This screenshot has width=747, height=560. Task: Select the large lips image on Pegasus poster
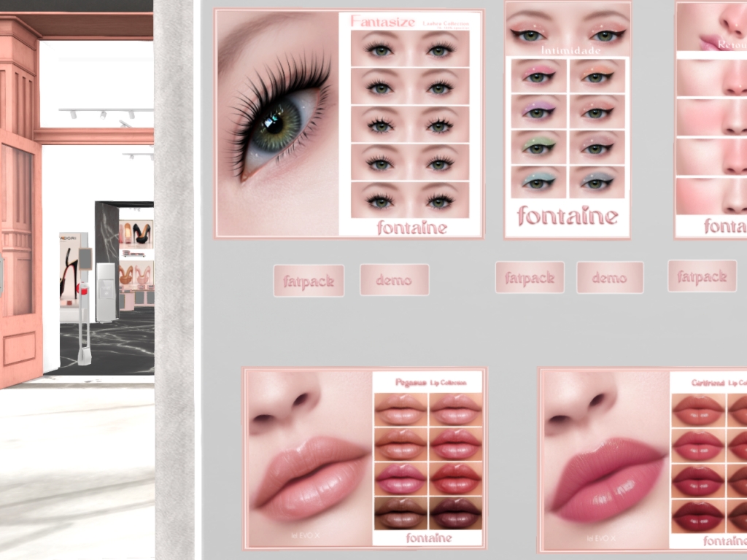pos(309,459)
